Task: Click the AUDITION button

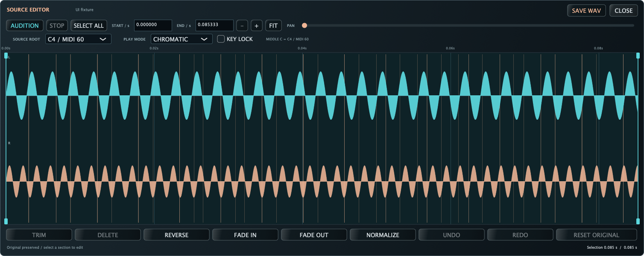Action: point(25,26)
